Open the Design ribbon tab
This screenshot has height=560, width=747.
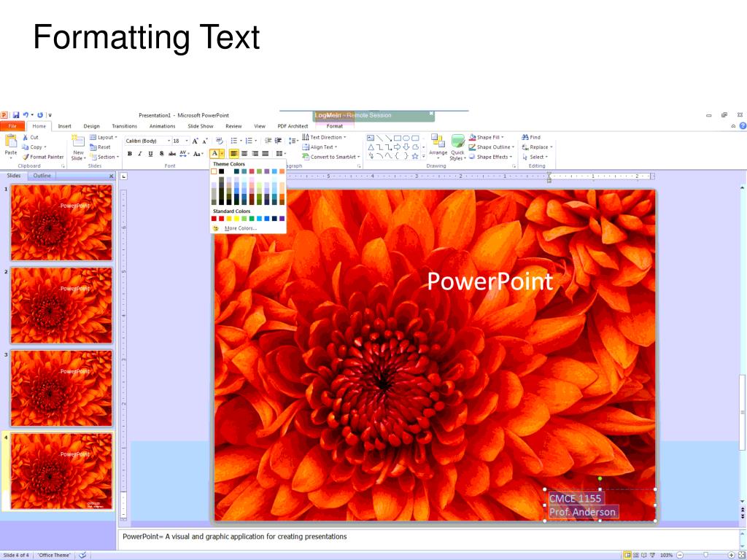[91, 126]
